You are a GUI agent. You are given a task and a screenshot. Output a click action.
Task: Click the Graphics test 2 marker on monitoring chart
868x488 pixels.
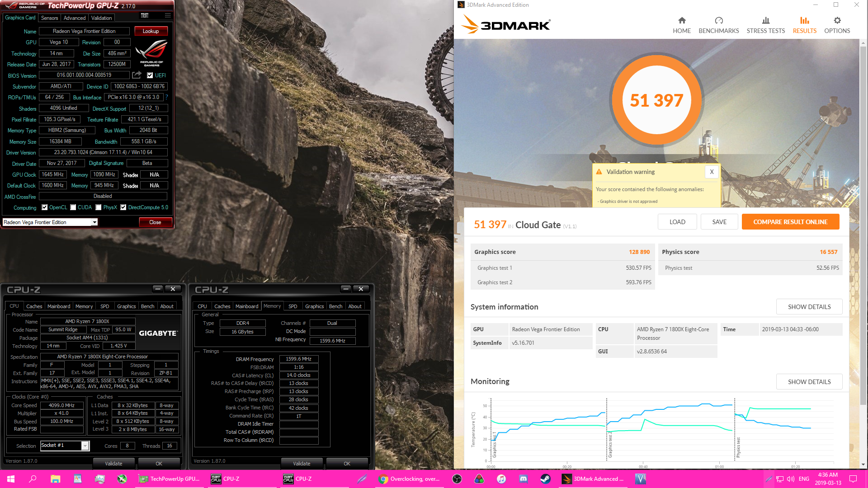610,445
